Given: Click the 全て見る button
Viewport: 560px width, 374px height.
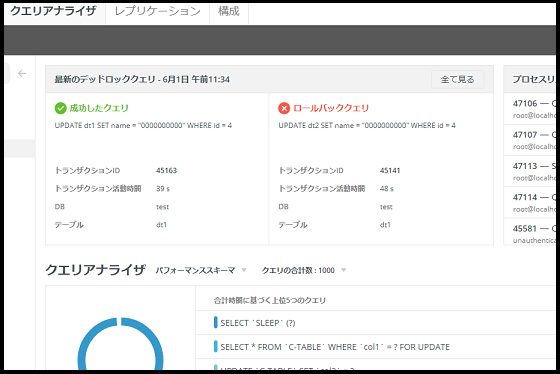Looking at the screenshot, I should tap(457, 79).
